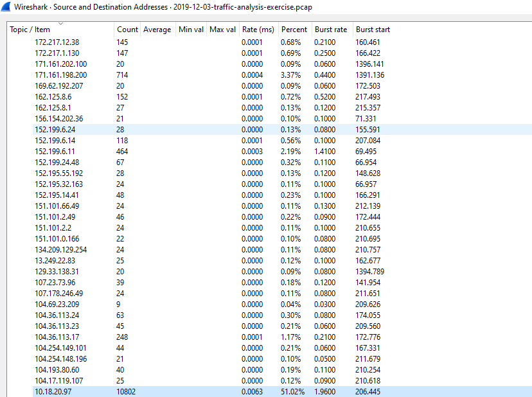Select row 104.254.149.101
The width and height of the screenshot is (532, 397).
282,348
